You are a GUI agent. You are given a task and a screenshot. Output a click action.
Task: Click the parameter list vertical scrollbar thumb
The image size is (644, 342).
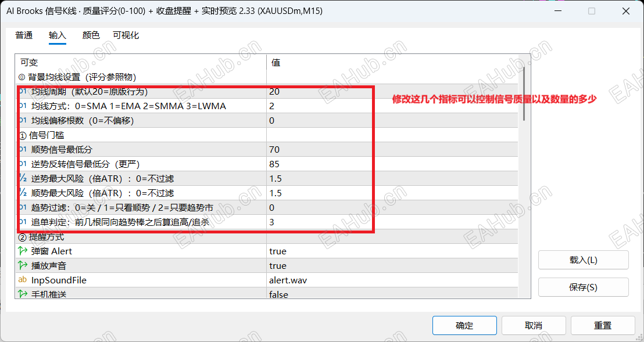(524, 93)
